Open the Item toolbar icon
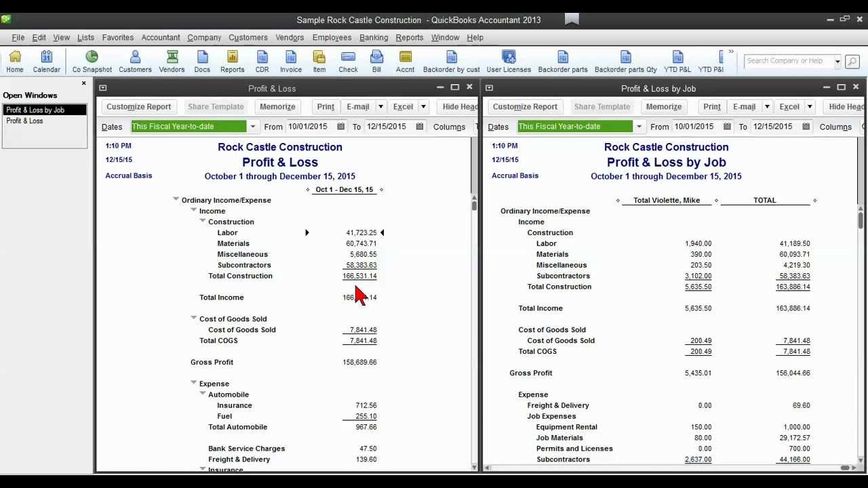The width and height of the screenshot is (868, 488). [319, 61]
